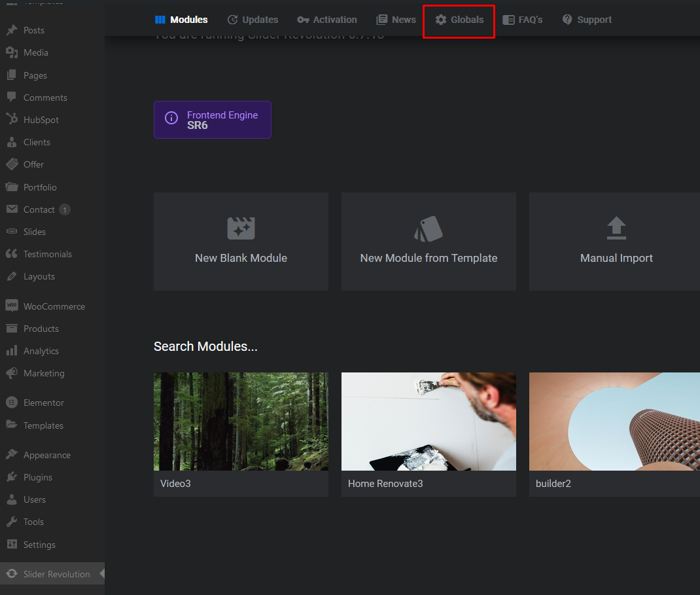Select the Modules tab

(181, 20)
